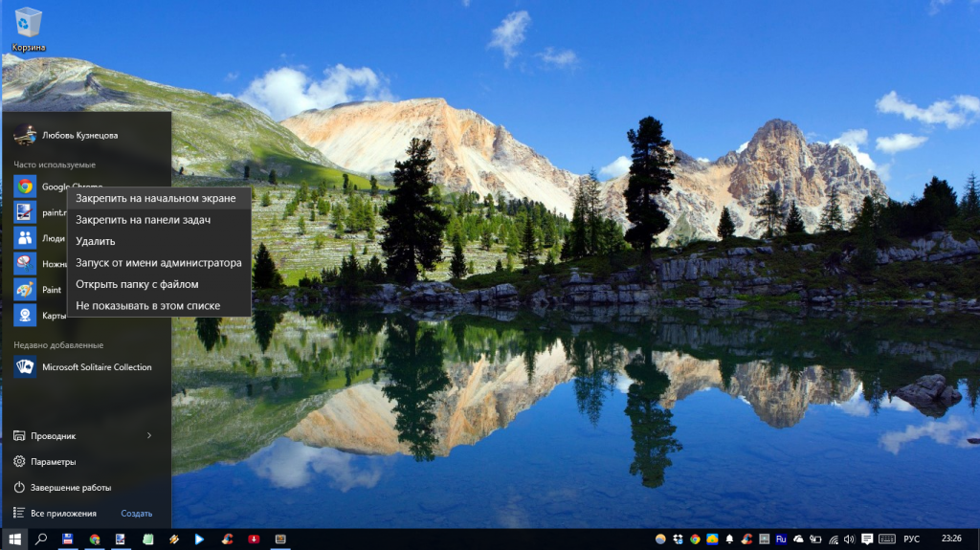Open Microsoft Solitaire Collection
Viewport: 980px width, 550px height.
click(96, 367)
